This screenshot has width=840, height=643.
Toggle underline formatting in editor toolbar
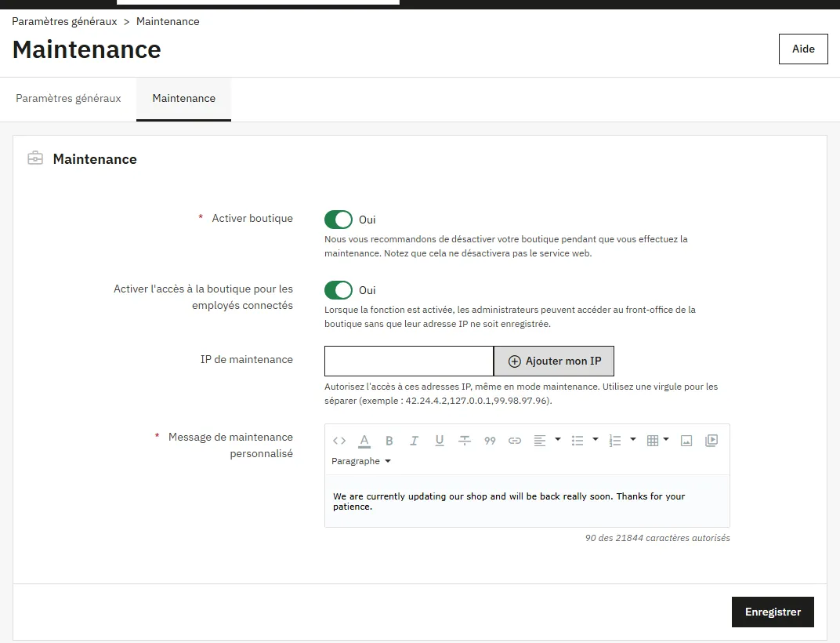440,441
